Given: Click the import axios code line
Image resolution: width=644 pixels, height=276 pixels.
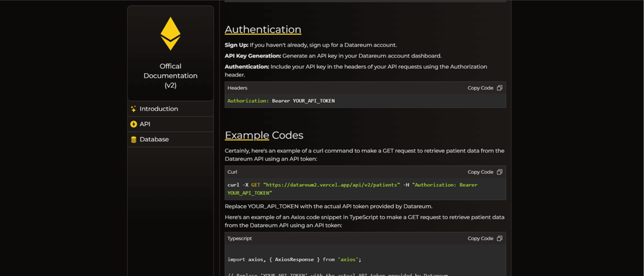Looking at the screenshot, I should click(294, 260).
